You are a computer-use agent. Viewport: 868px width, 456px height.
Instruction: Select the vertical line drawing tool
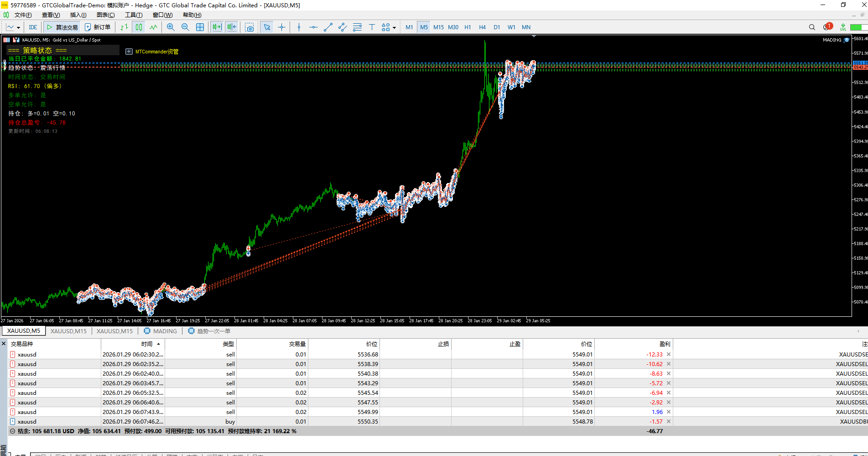299,27
